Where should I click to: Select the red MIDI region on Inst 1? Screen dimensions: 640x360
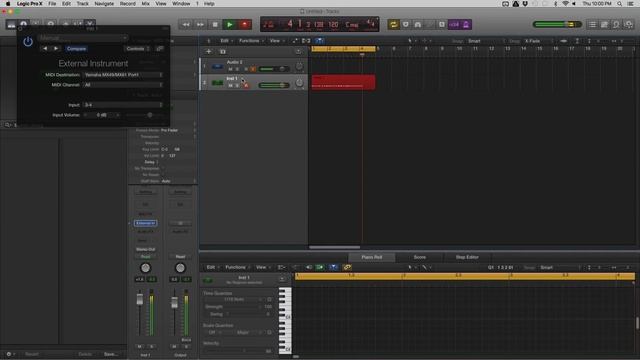[x=343, y=82]
